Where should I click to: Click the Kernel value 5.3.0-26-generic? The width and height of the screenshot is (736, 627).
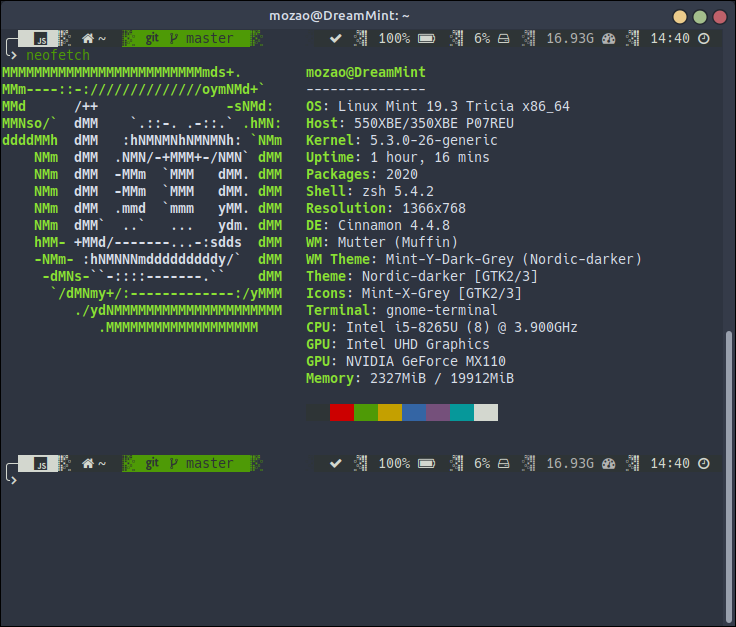click(x=434, y=140)
